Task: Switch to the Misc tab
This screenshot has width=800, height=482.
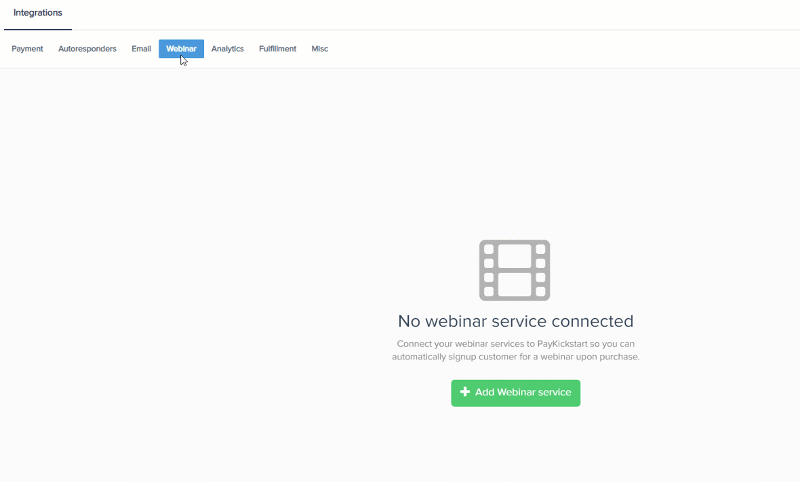Action: (x=320, y=49)
